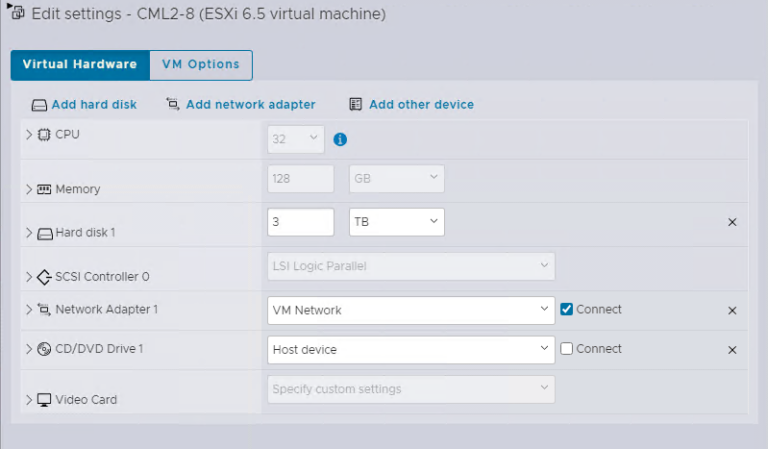Open the Host device dropdown

click(410, 350)
